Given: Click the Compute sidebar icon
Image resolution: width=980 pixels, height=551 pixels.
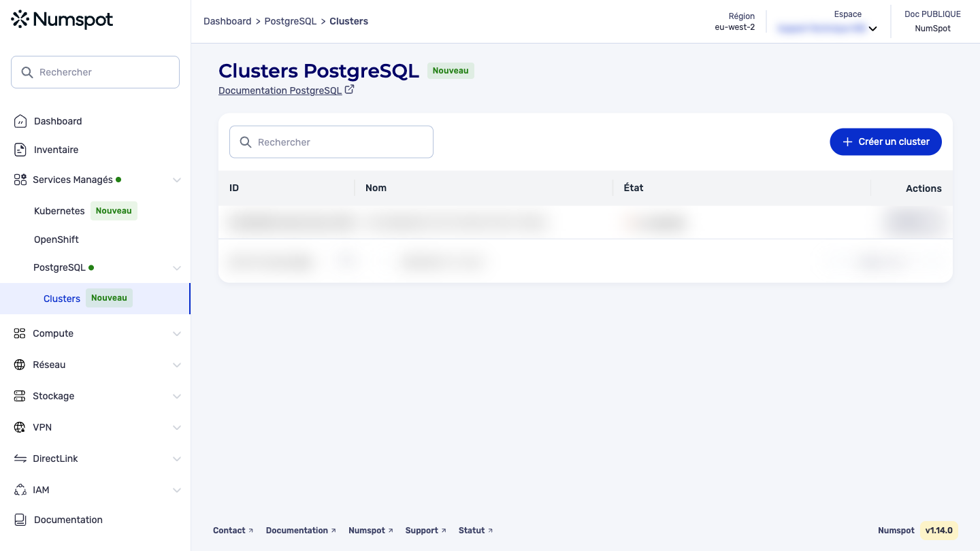Looking at the screenshot, I should [x=20, y=333].
